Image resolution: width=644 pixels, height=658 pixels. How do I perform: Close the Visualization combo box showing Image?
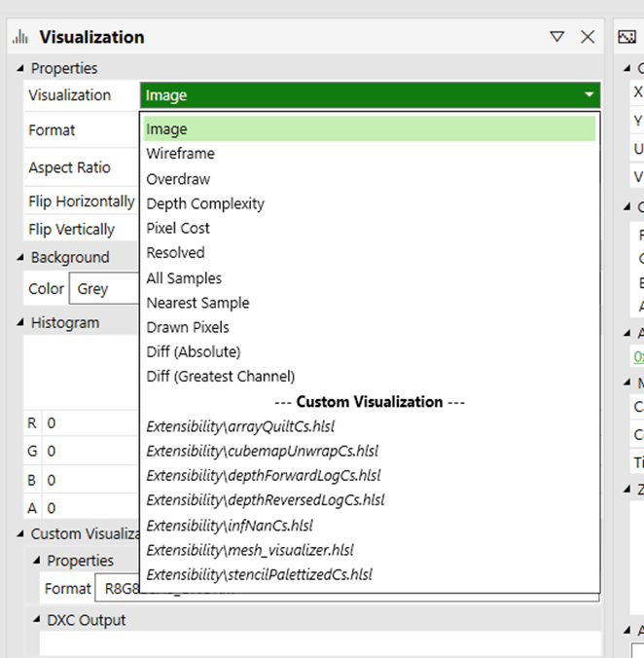pyautogui.click(x=370, y=95)
